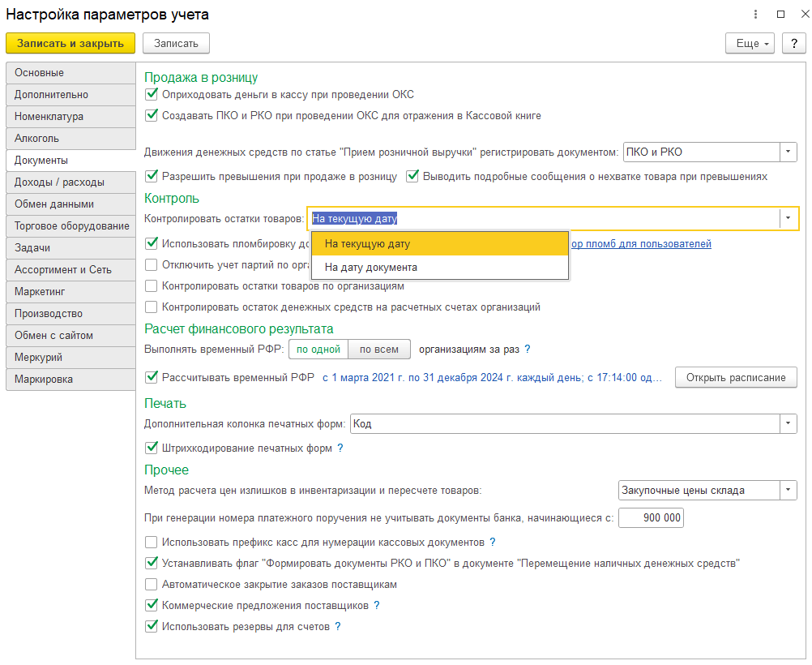
Task: Click help icon beside 'Штрихкодирование печатных форм'
Action: point(340,448)
